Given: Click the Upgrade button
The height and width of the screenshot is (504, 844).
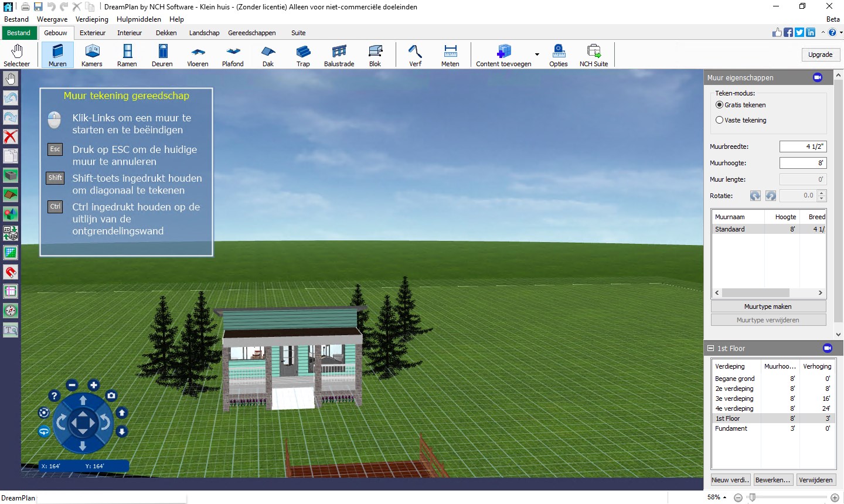Looking at the screenshot, I should [x=821, y=54].
